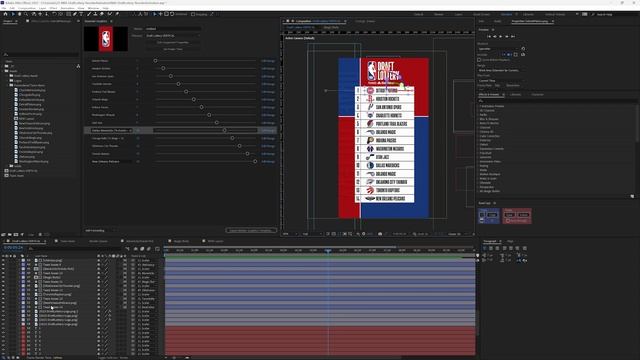Image resolution: width=640 pixels, height=360 pixels.
Task: Select the Clone Stamp tool
Action: point(95,14)
